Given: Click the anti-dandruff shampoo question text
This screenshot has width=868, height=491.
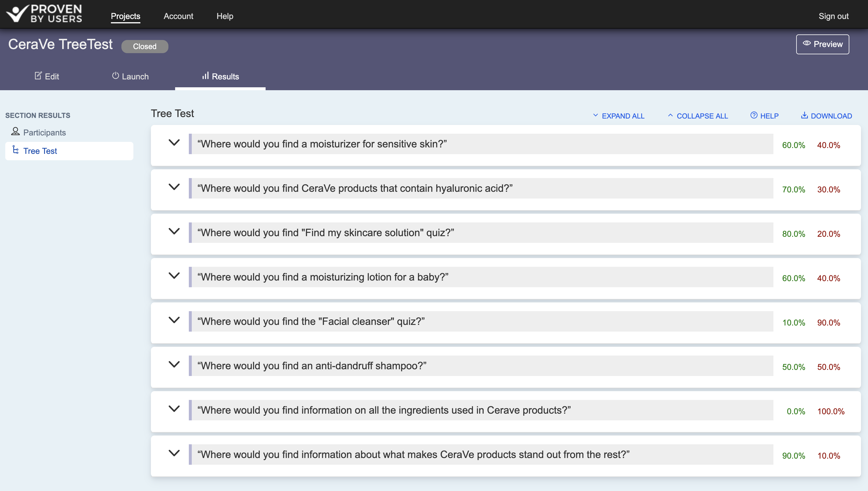Looking at the screenshot, I should (312, 366).
